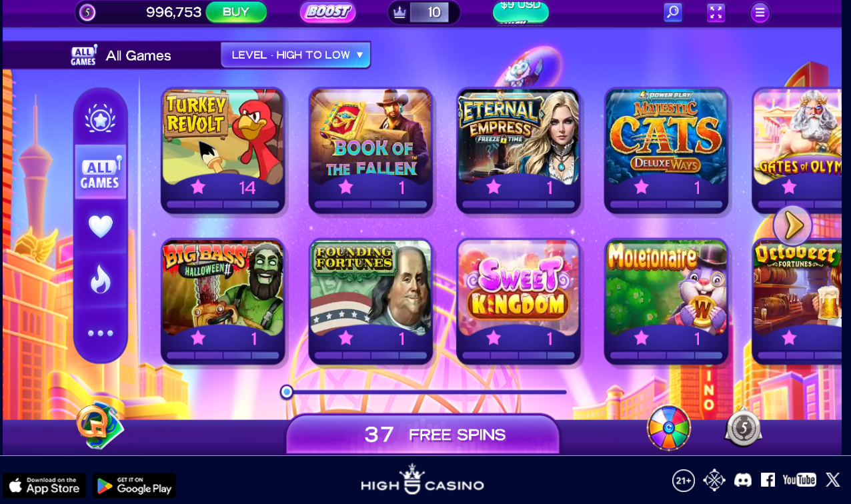This screenshot has width=851, height=504.
Task: Click the star badge sidebar icon
Action: coord(100,118)
